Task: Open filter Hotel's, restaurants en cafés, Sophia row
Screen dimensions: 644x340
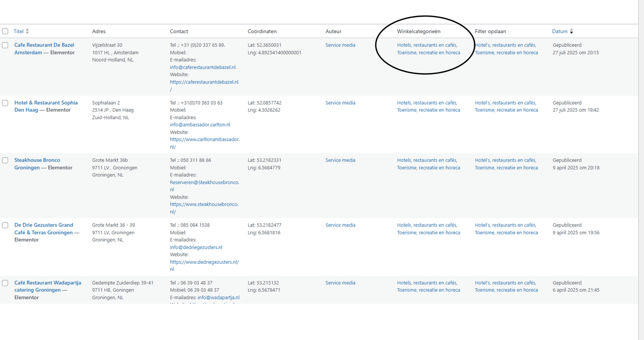Action: coord(506,103)
